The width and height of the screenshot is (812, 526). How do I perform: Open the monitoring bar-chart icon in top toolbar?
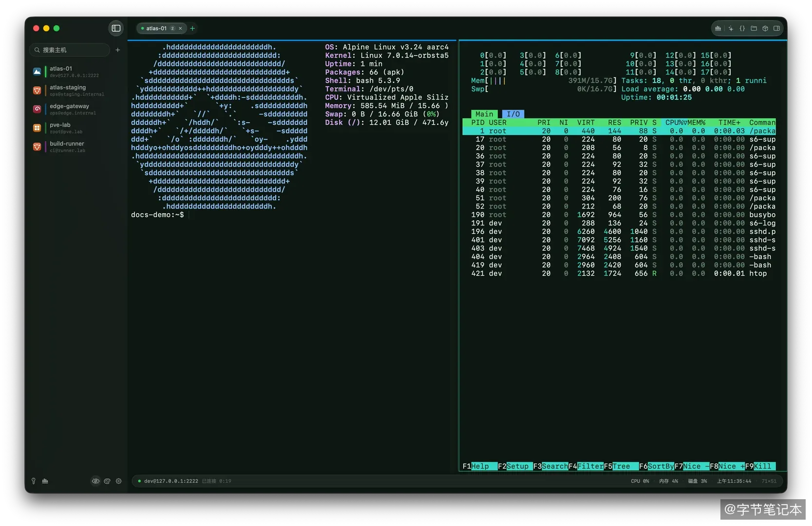click(x=718, y=28)
